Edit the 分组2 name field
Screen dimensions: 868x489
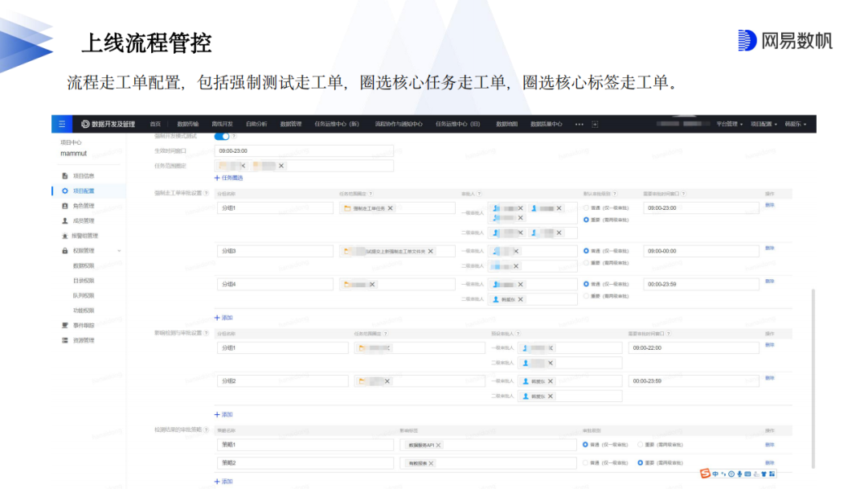[x=282, y=381]
